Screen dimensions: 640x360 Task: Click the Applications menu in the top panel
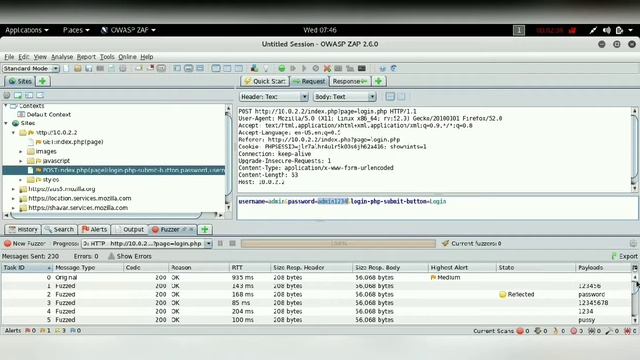[x=27, y=30]
